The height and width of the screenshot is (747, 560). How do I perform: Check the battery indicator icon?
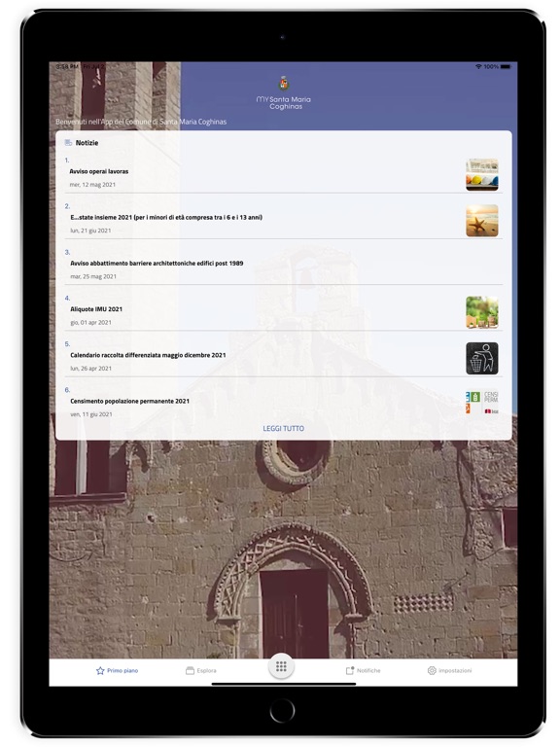506,67
